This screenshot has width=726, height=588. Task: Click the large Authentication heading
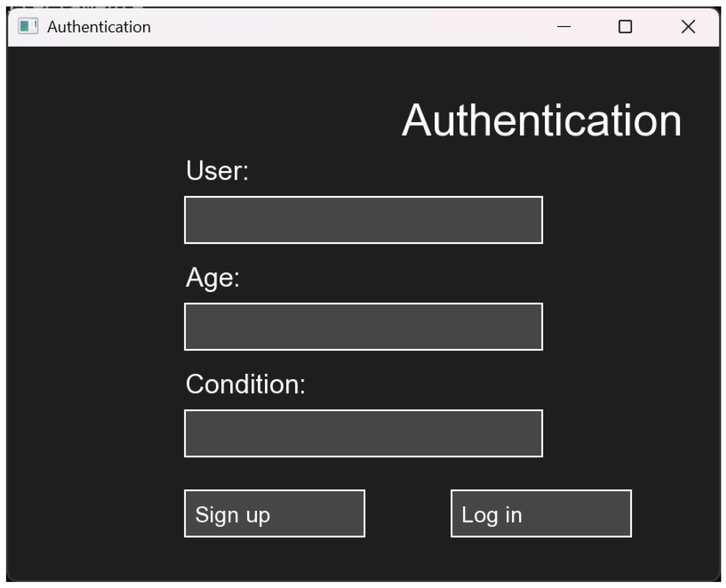541,121
